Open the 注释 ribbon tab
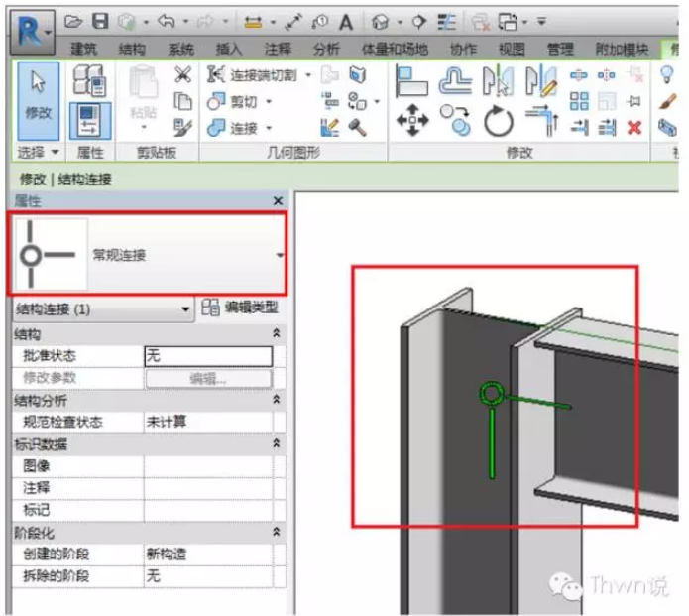 [x=278, y=49]
